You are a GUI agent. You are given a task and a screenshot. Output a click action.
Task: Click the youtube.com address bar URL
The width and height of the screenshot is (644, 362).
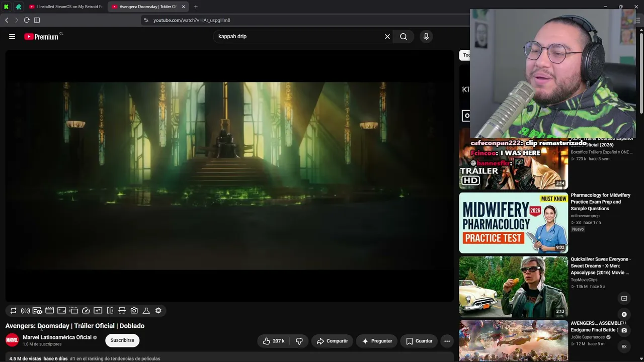(x=192, y=20)
